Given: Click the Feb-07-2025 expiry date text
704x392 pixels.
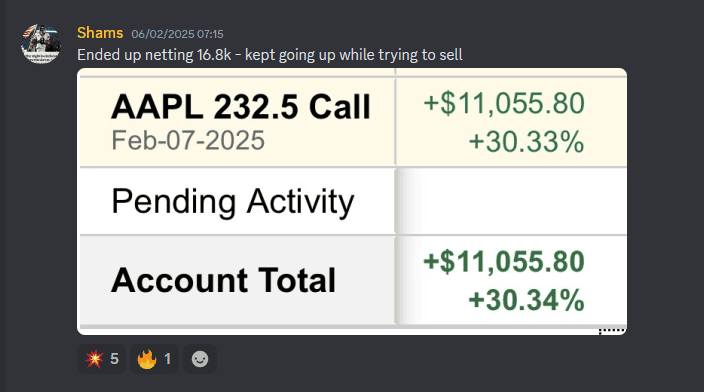Looking at the screenshot, I should [x=188, y=141].
